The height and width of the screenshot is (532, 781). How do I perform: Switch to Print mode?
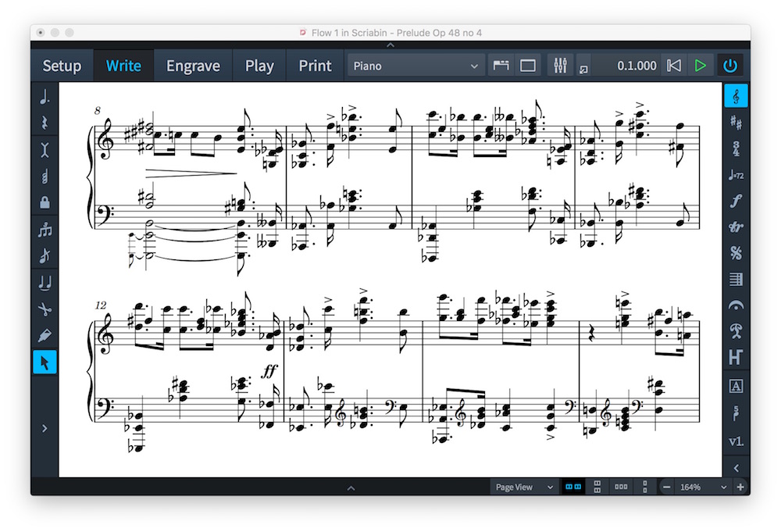coord(315,66)
